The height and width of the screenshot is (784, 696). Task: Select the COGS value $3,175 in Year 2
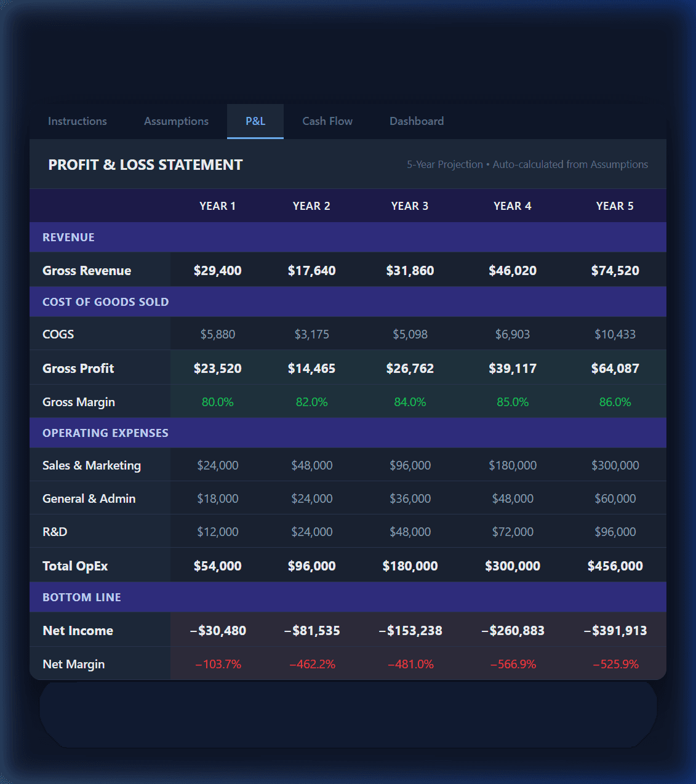pyautogui.click(x=312, y=334)
